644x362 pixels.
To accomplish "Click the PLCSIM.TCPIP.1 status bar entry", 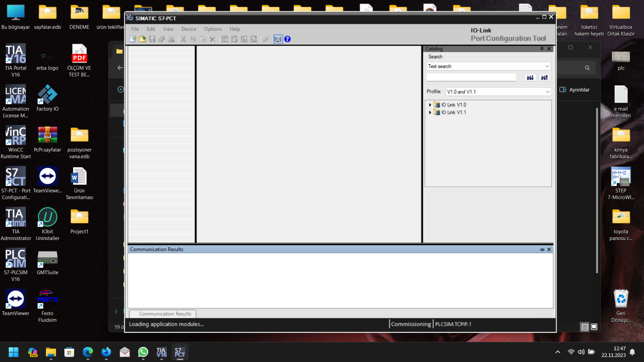I will 453,324.
